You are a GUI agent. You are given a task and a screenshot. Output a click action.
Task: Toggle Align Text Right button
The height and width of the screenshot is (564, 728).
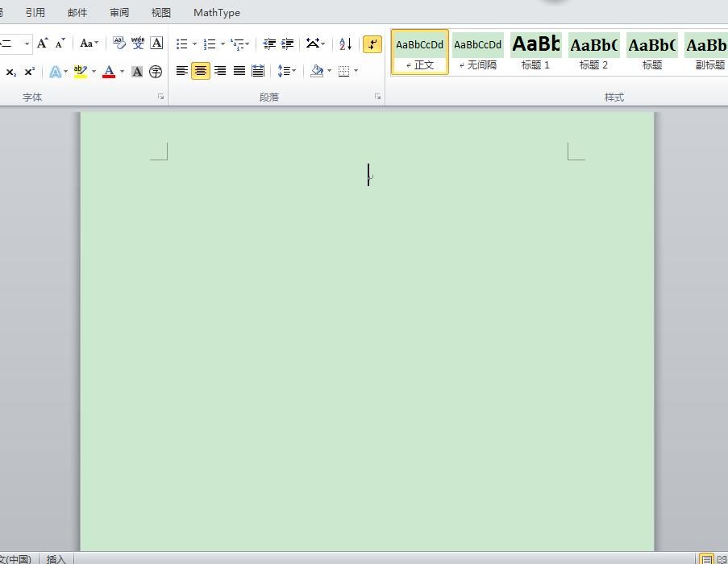[x=220, y=71]
